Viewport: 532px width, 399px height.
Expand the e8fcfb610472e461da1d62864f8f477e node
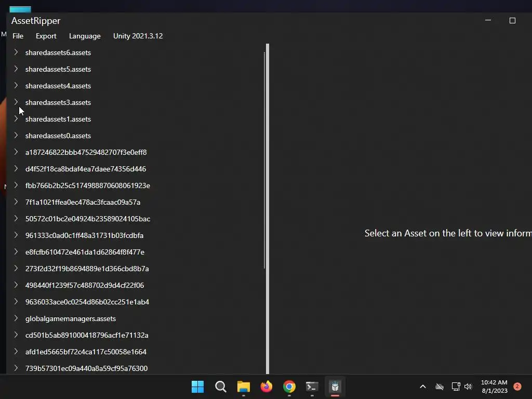pos(16,252)
